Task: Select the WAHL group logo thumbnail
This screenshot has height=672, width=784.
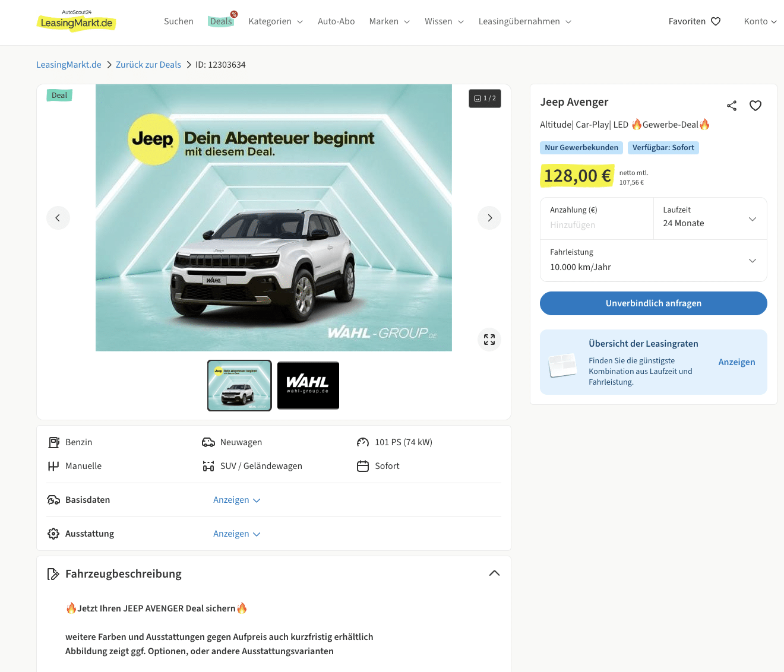Action: point(308,385)
